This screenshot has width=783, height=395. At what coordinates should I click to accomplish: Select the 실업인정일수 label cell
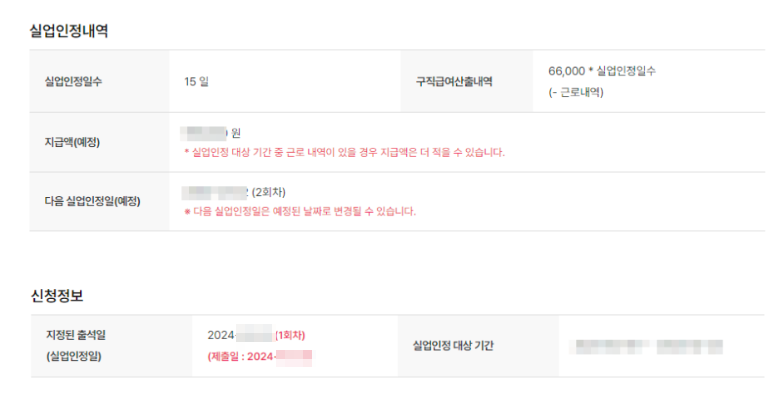[99, 81]
